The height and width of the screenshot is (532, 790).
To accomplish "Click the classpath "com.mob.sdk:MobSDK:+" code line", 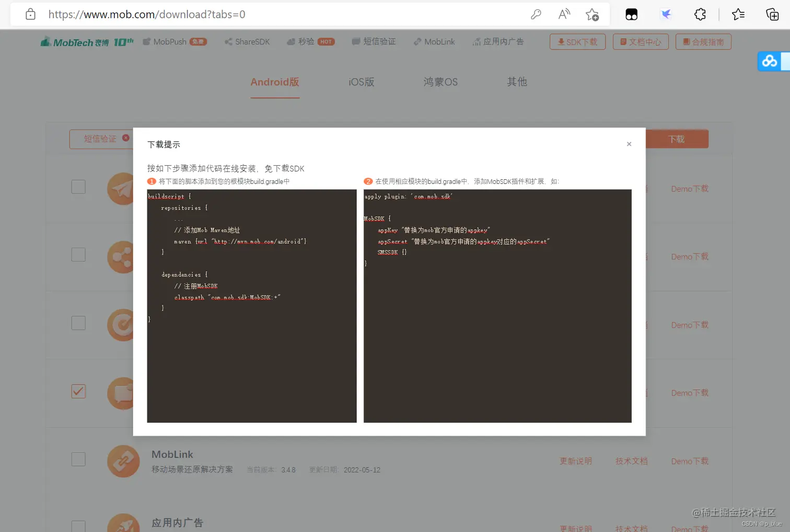I will pos(227,297).
